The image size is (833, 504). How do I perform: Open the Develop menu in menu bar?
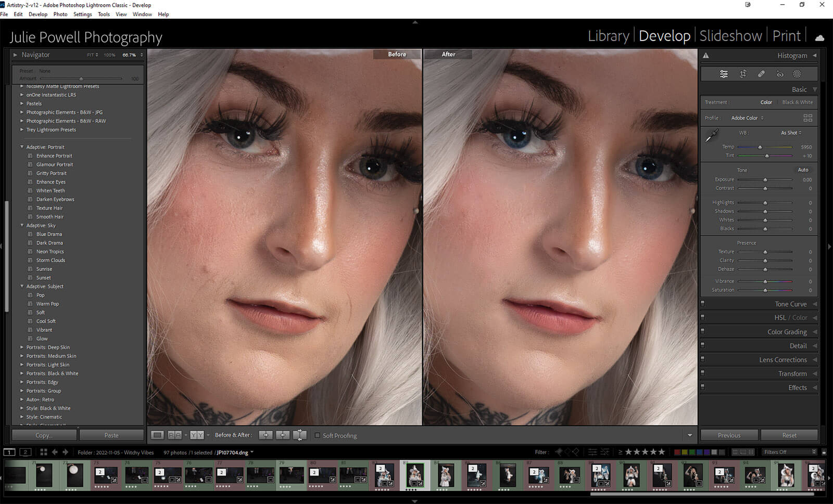coord(37,14)
